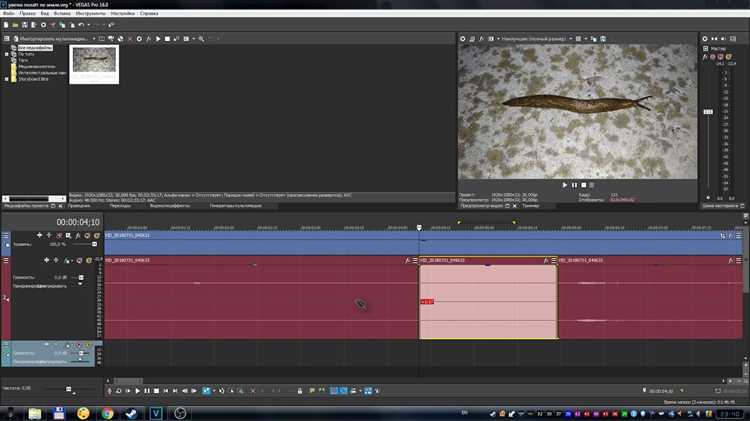Expand the По типу tree node
Viewport: 750px width, 421px height.
coord(7,54)
